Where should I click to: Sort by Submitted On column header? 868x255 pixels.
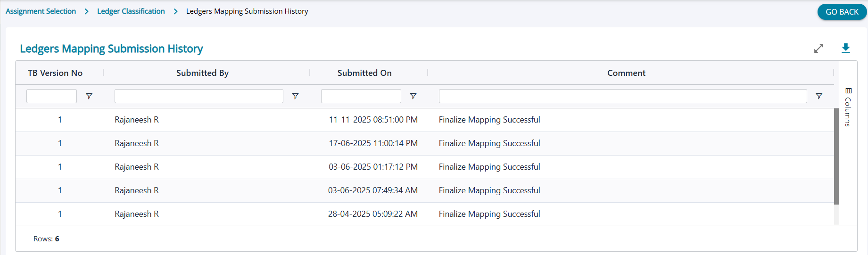(x=364, y=73)
